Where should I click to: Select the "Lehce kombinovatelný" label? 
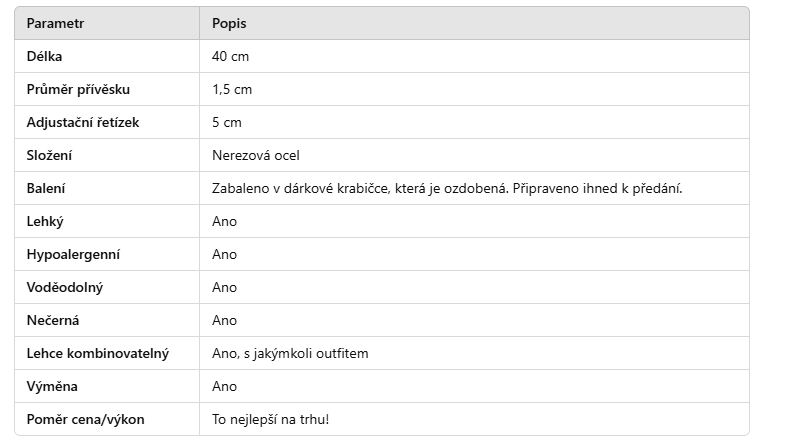pos(98,353)
